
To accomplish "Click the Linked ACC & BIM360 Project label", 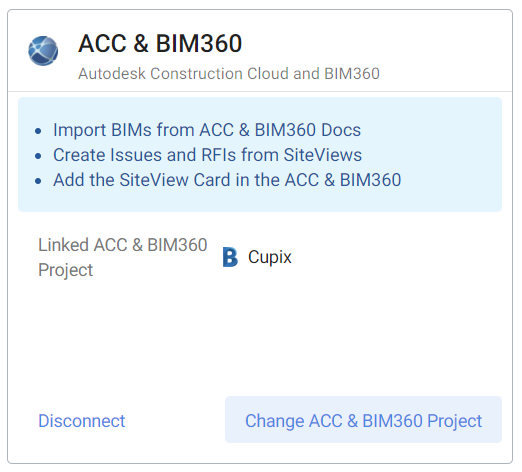I will (123, 257).
